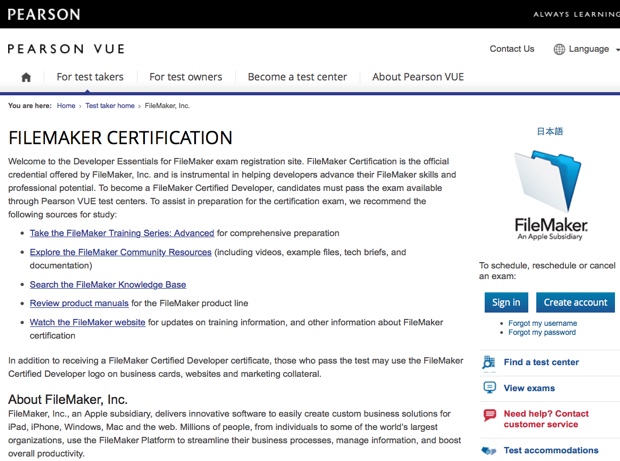Click the Pearson VUE logo
The image size is (620, 461).
click(66, 49)
